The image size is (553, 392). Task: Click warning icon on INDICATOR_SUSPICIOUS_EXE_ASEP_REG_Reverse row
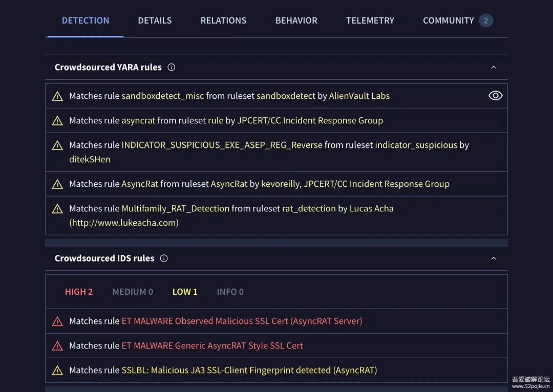click(57, 145)
